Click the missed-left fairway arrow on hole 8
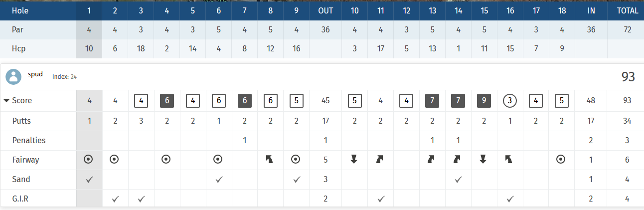 click(270, 160)
